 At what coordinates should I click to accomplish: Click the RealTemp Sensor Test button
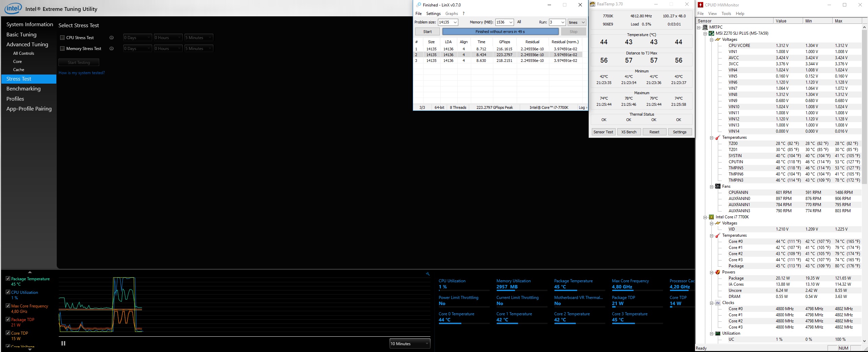(603, 132)
